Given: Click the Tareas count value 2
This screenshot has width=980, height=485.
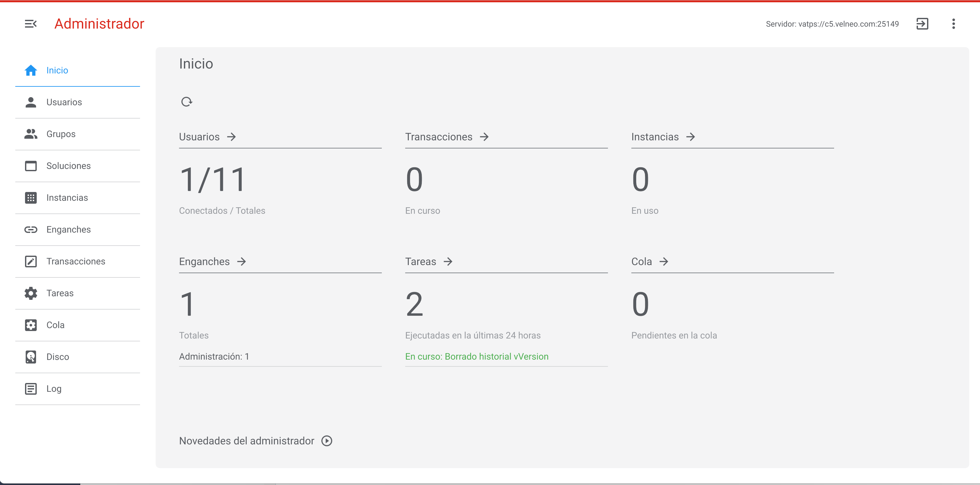Looking at the screenshot, I should pos(414,304).
